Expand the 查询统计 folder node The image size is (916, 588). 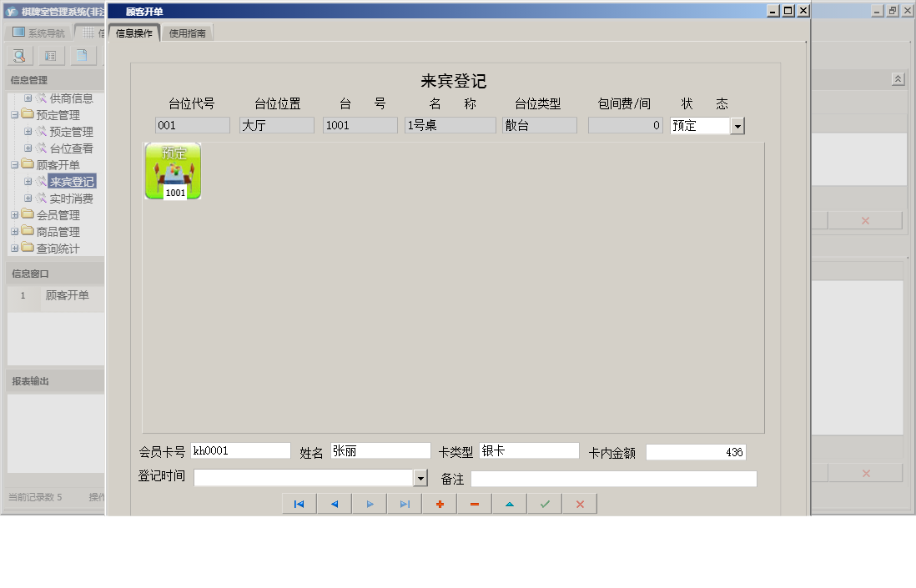coord(15,249)
